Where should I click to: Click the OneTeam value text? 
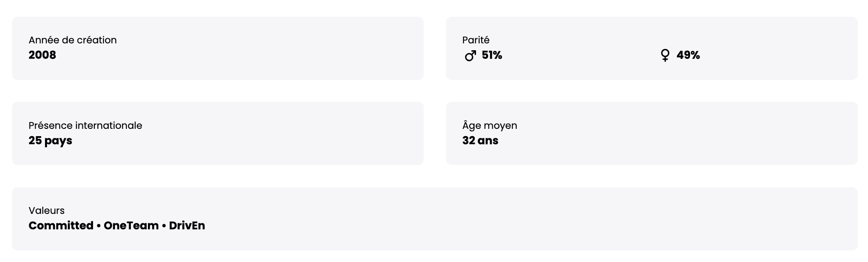(131, 225)
